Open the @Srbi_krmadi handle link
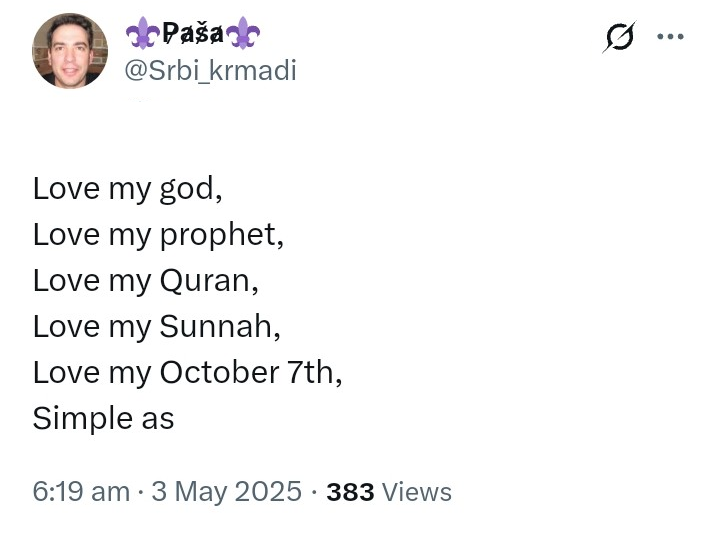 point(210,71)
